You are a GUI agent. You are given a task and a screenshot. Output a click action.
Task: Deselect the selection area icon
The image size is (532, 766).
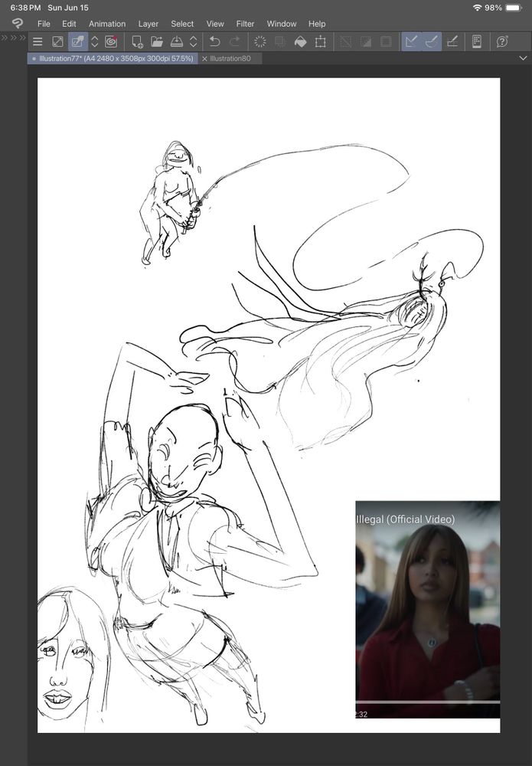point(345,42)
